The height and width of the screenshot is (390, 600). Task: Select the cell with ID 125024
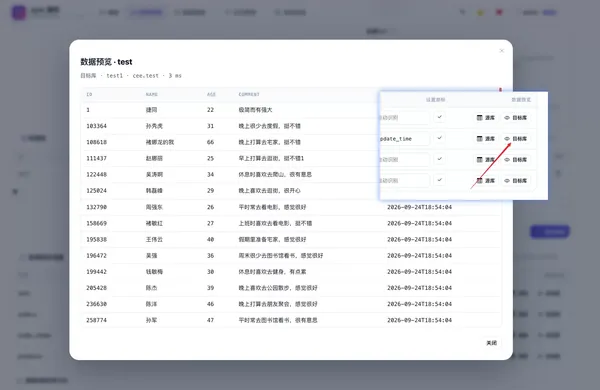coord(96,191)
